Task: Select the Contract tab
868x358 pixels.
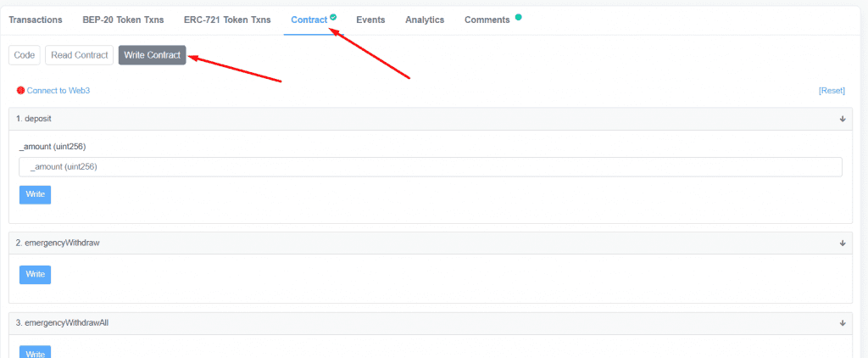Action: 309,20
